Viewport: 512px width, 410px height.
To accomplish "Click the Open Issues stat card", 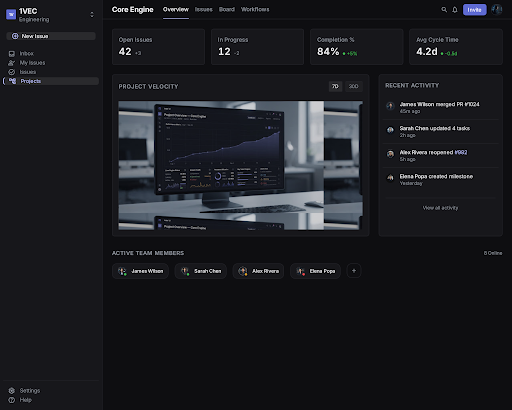I will (x=158, y=47).
